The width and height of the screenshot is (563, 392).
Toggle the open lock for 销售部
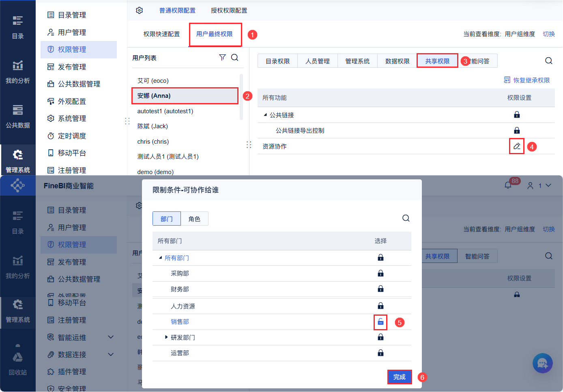pyautogui.click(x=380, y=322)
